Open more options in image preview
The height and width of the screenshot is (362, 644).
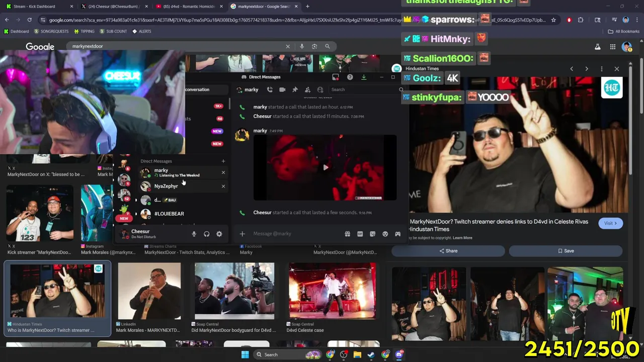pyautogui.click(x=602, y=69)
